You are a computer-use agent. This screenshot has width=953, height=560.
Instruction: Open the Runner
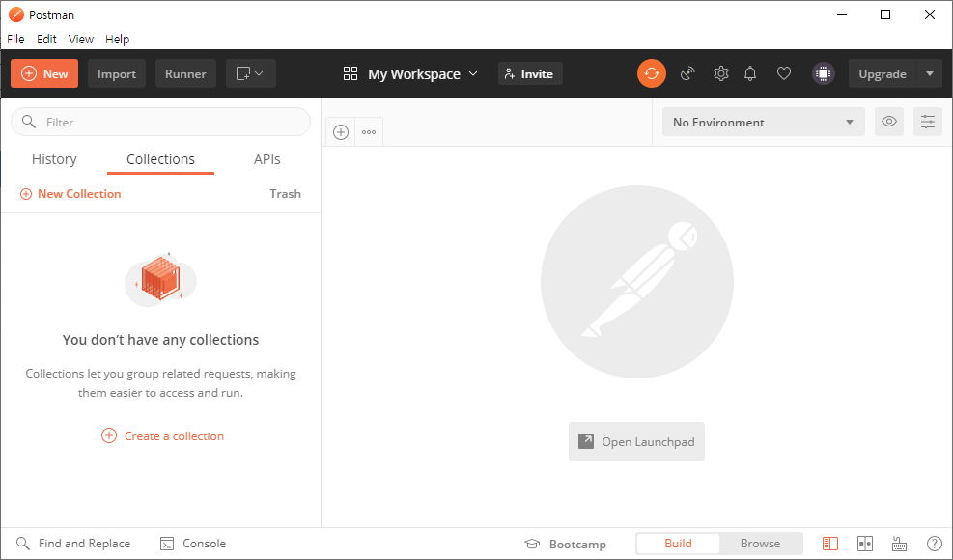pos(185,73)
